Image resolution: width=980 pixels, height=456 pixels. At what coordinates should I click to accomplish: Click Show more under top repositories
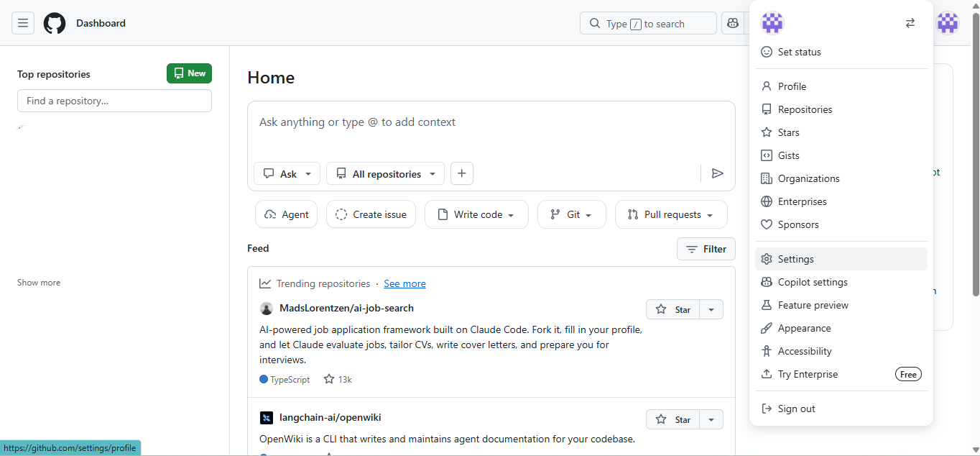click(39, 283)
